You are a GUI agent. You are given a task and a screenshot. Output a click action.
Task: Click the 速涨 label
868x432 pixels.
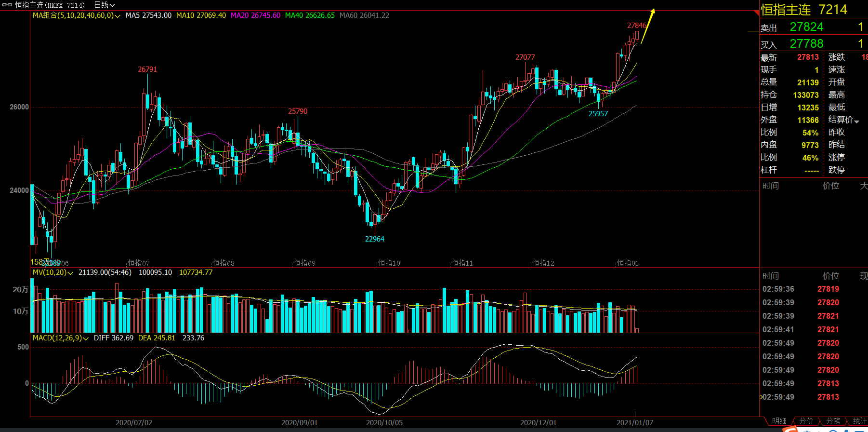click(837, 69)
